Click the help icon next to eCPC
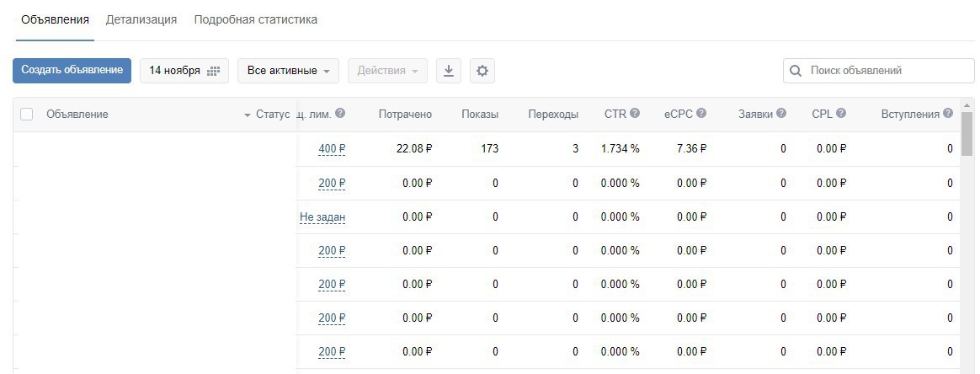 tap(701, 113)
